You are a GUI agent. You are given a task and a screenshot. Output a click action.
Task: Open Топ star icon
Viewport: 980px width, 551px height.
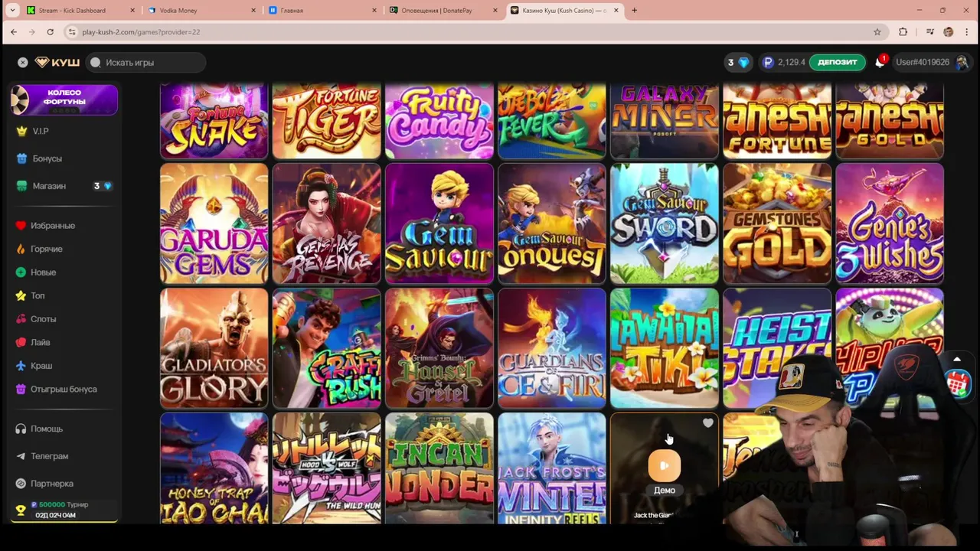point(21,295)
